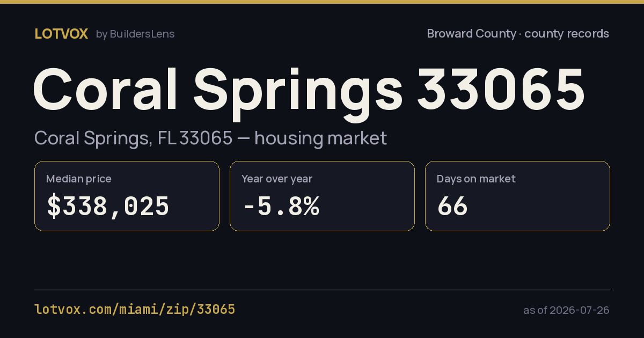Click the -5.8% value
Screen dimensions: 644x338
(x=281, y=207)
